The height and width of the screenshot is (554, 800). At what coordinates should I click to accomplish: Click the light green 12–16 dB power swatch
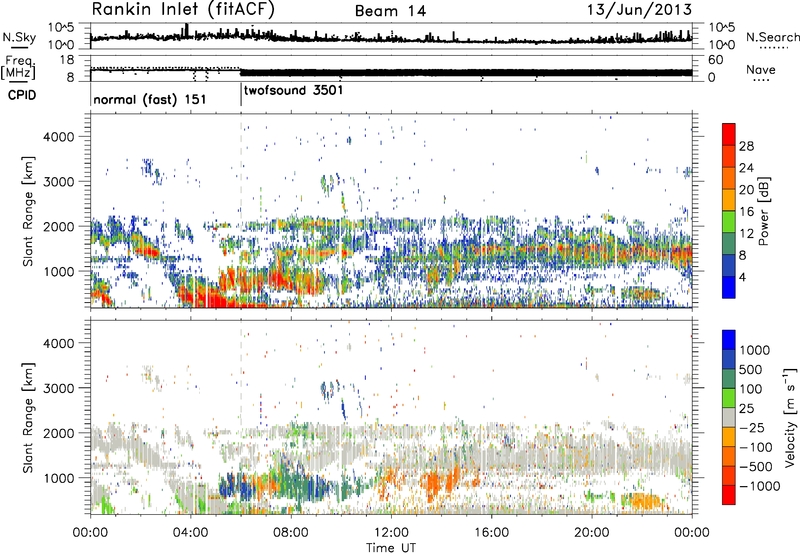tap(729, 222)
